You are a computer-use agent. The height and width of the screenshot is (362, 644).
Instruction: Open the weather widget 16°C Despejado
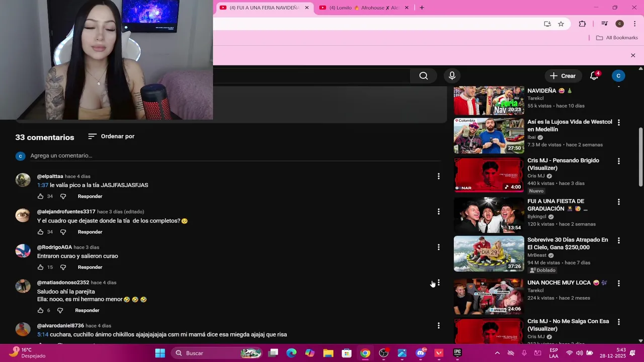28,353
